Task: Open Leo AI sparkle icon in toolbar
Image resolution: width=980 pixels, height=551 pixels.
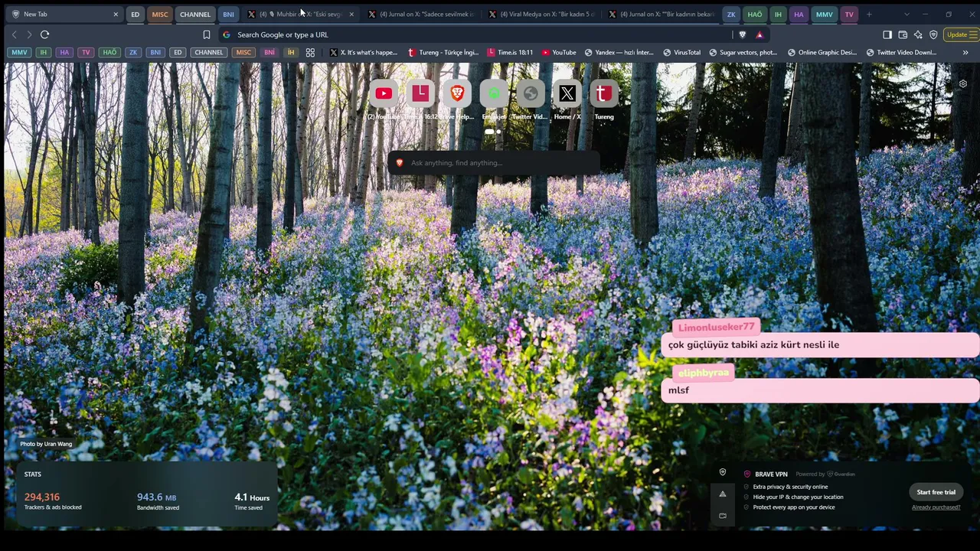Action: [918, 34]
